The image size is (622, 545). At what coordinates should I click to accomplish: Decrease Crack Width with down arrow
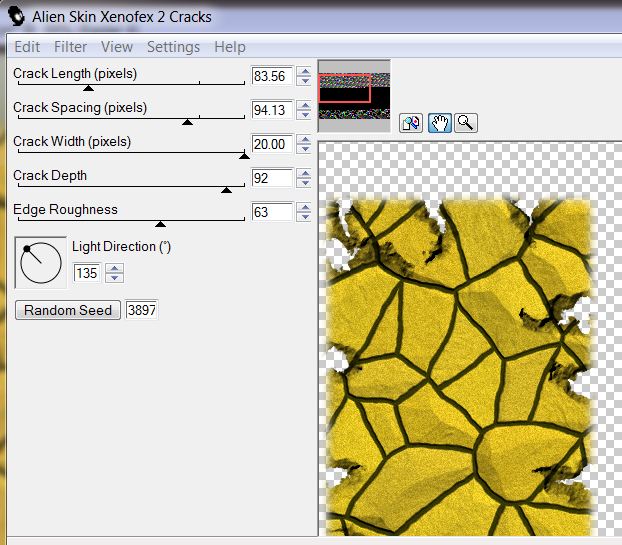pyautogui.click(x=305, y=149)
